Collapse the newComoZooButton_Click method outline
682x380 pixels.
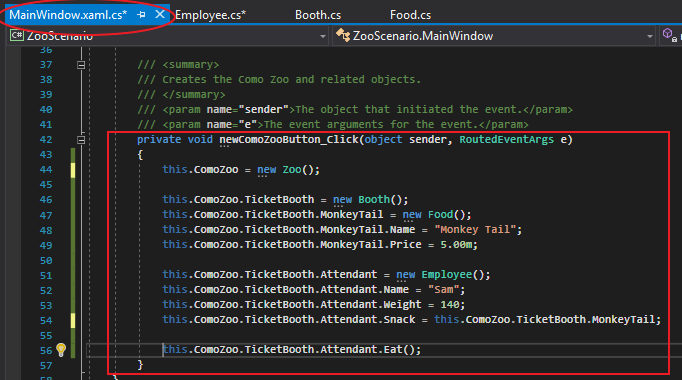click(x=81, y=140)
